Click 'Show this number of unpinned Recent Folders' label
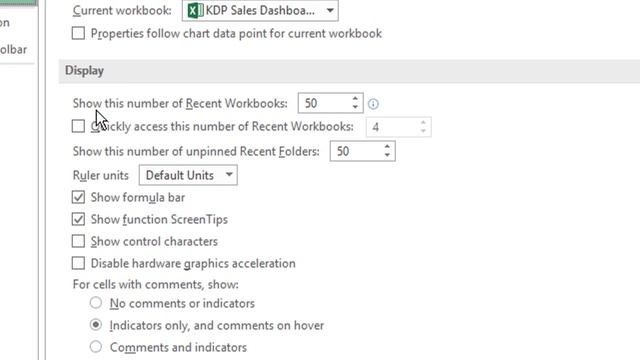Image resolution: width=640 pixels, height=360 pixels. (x=196, y=151)
